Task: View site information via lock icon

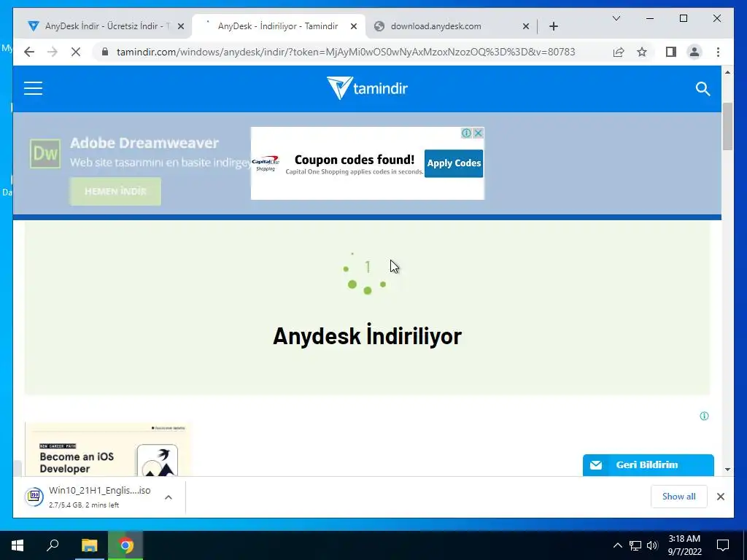Action: [105, 52]
